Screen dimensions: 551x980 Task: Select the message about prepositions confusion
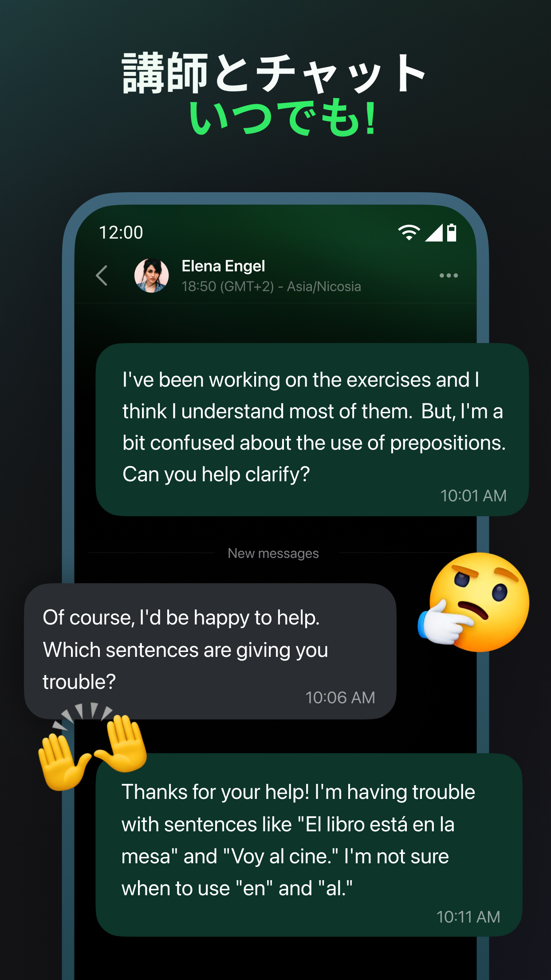312,430
